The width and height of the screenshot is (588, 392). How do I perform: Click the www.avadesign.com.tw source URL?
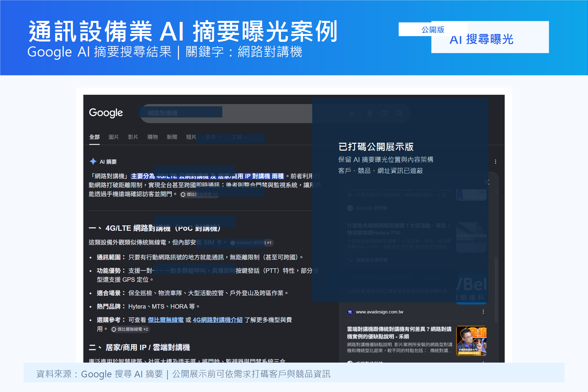click(380, 312)
